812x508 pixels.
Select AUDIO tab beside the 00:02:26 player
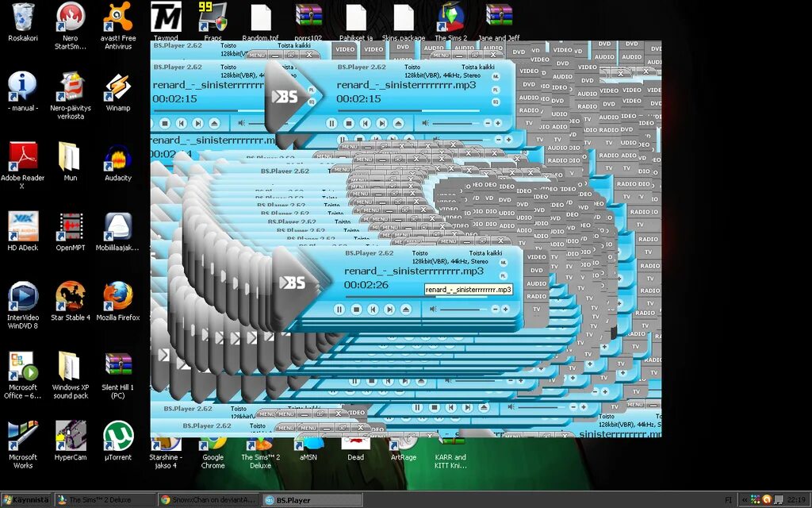(x=537, y=283)
